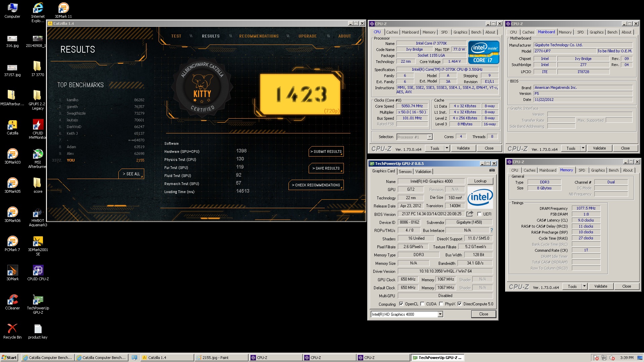Click the GPU-Z BIOS export share icon
This screenshot has height=362, width=644.
pos(470,214)
